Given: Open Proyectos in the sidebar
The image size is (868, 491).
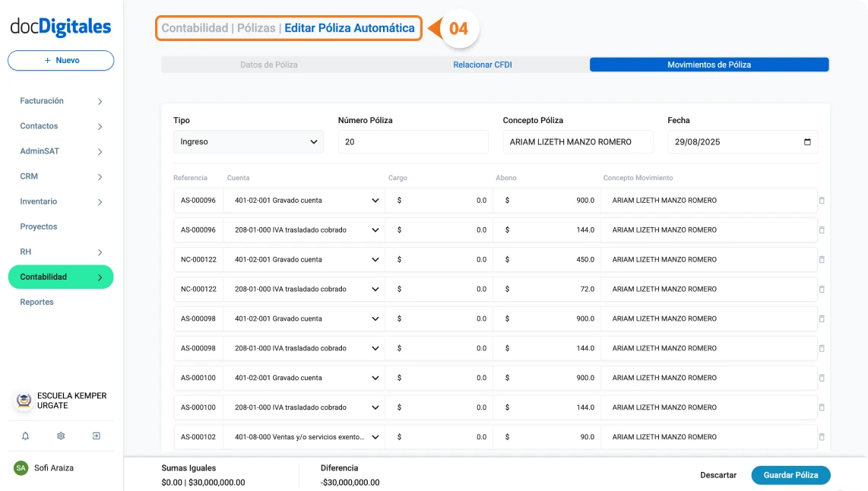Looking at the screenshot, I should [39, 226].
